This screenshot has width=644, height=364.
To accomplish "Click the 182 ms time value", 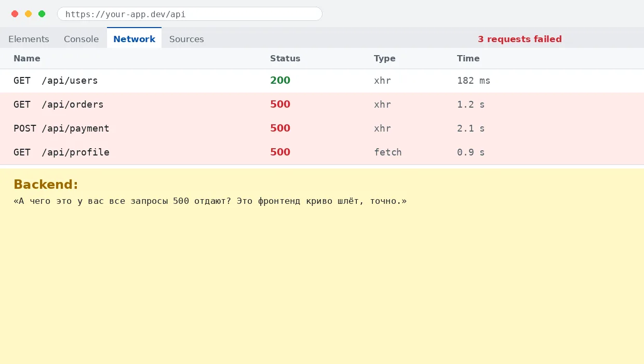I will (x=474, y=81).
